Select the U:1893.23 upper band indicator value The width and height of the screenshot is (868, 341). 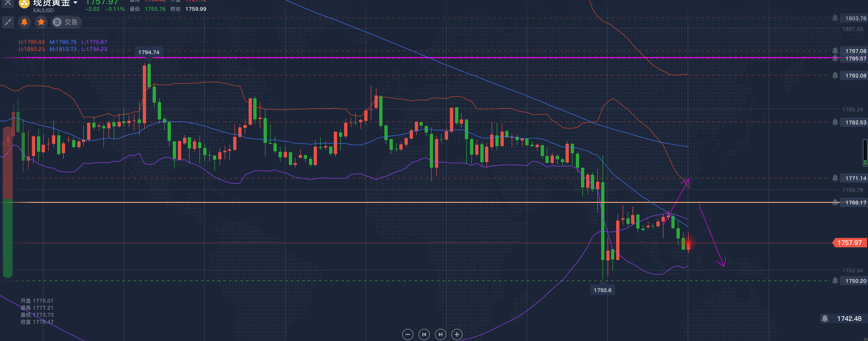coord(32,49)
